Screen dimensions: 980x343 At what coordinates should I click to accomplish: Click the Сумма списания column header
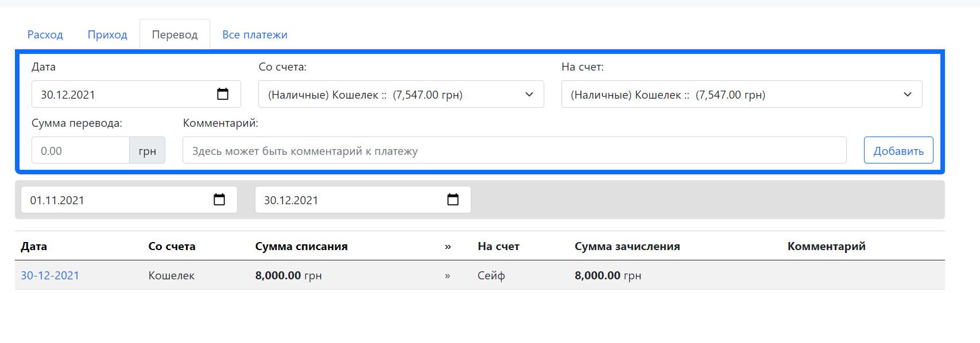click(301, 247)
